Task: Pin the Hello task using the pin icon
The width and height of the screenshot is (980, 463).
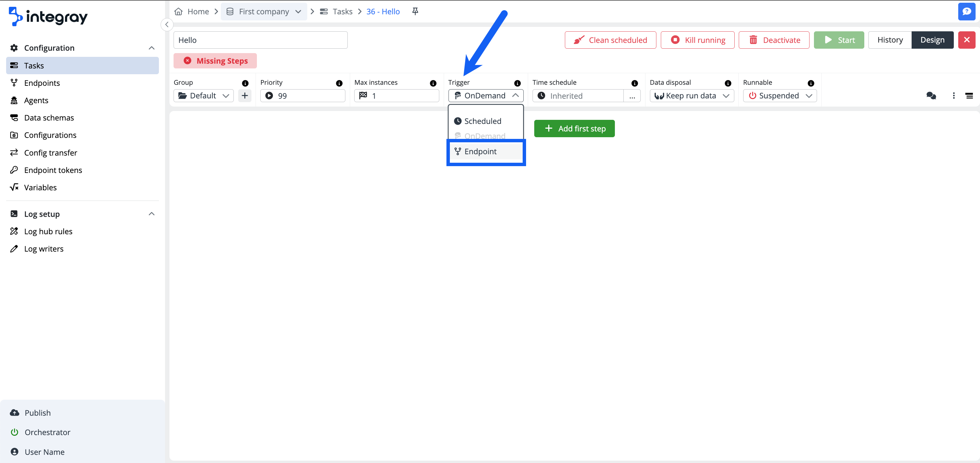Action: pos(415,12)
